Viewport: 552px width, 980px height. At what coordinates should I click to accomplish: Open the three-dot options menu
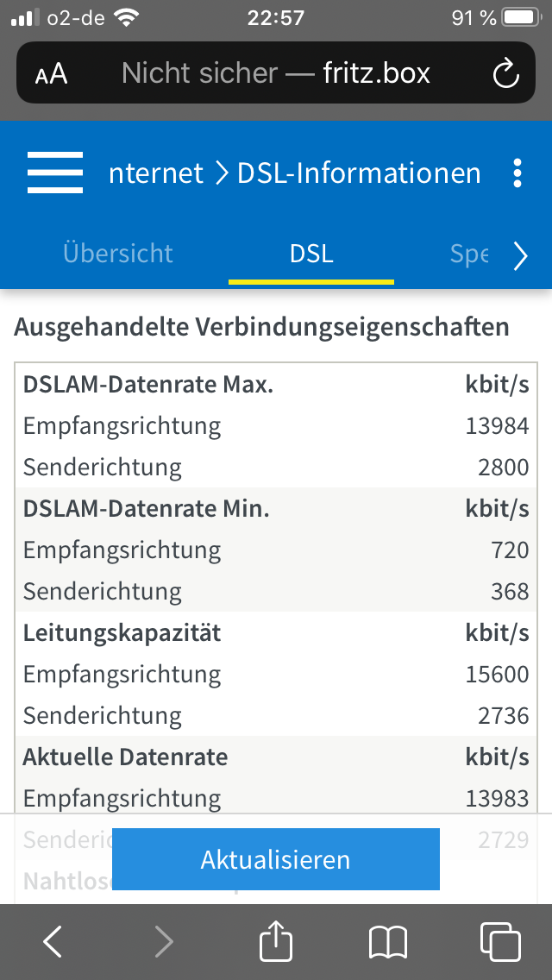pyautogui.click(x=517, y=173)
